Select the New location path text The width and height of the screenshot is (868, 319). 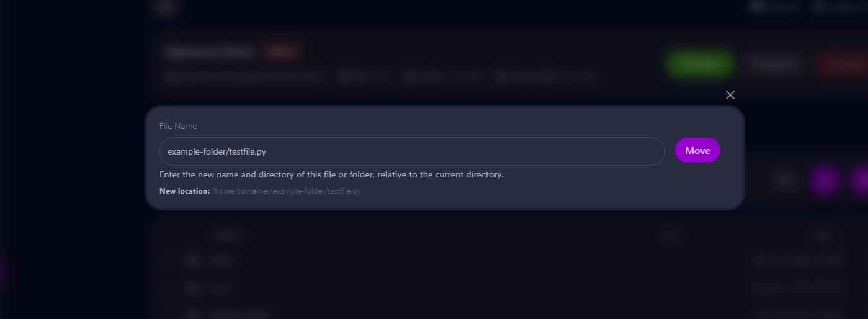(286, 191)
